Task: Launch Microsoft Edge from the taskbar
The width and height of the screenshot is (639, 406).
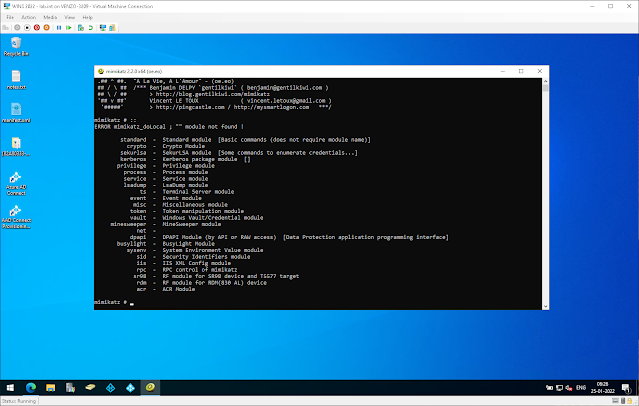Action: pyautogui.click(x=31, y=388)
